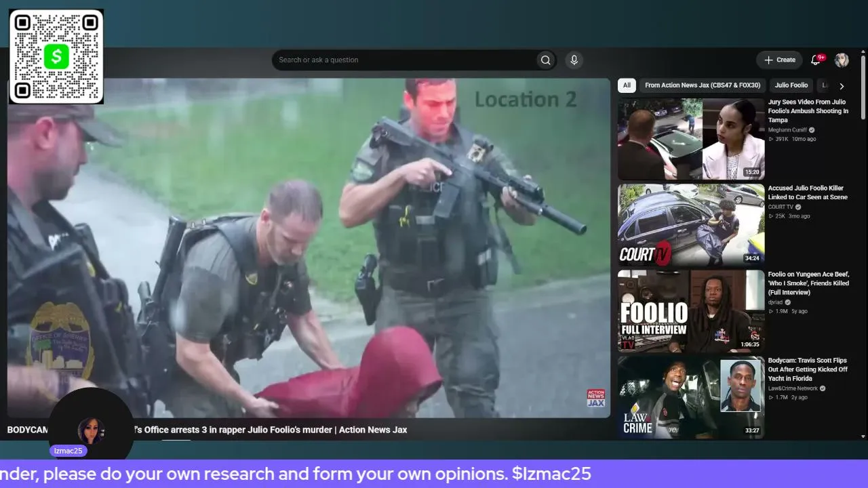Image resolution: width=868 pixels, height=488 pixels.
Task: Click the main bodycam video player
Action: point(309,247)
